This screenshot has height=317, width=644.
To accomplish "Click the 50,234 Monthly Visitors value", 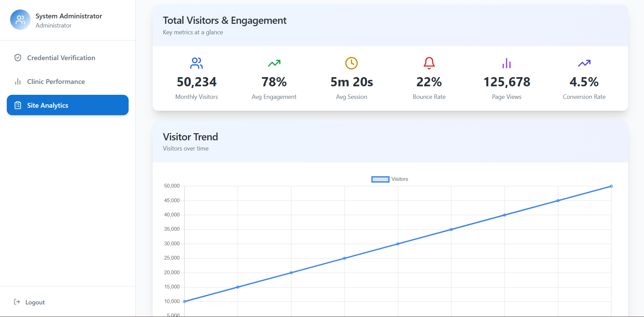I will 196,82.
